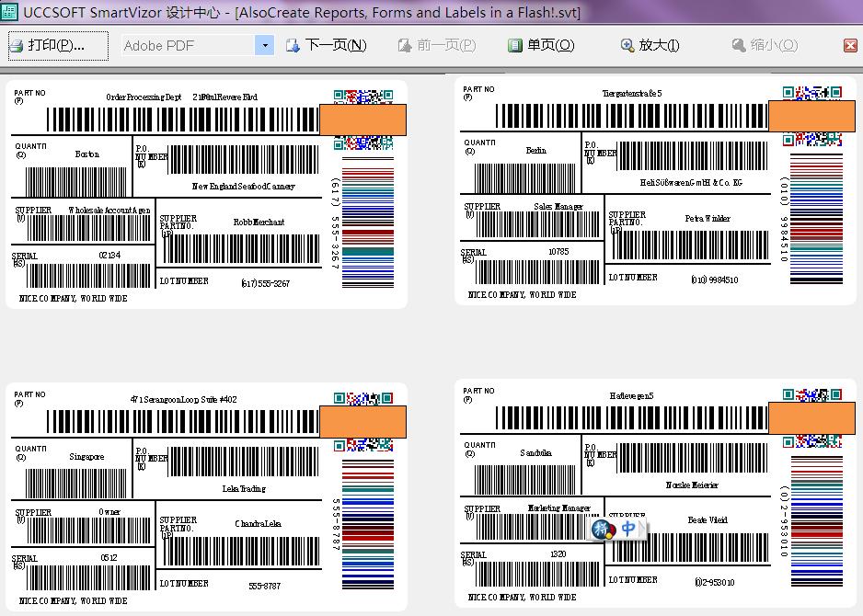The height and width of the screenshot is (616, 863).
Task: Click text 'Robb Merchant'
Action: [259, 222]
